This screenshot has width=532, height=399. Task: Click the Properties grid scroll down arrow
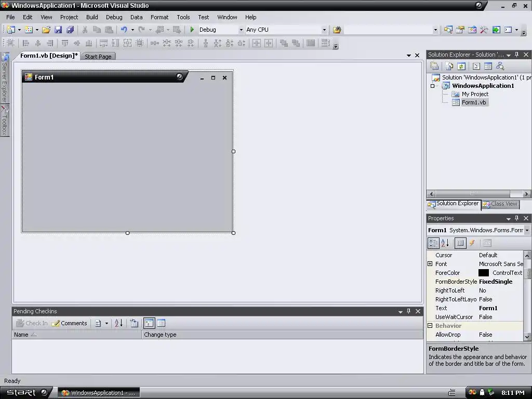(527, 337)
